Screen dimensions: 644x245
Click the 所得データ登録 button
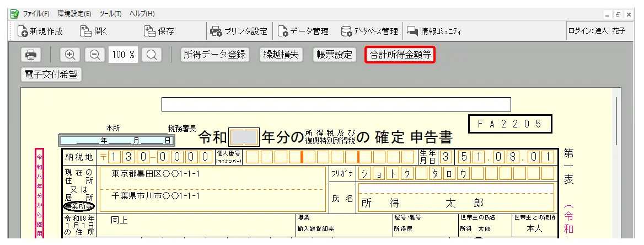pyautogui.click(x=215, y=55)
